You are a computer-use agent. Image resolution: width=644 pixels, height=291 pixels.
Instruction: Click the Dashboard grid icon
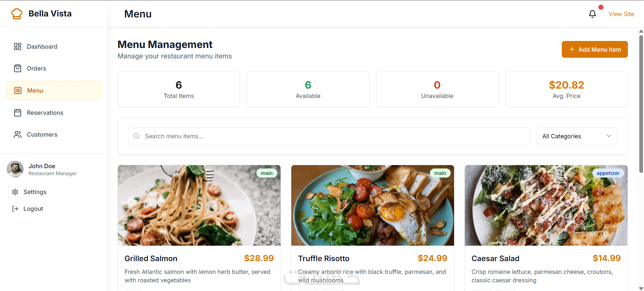pyautogui.click(x=17, y=47)
